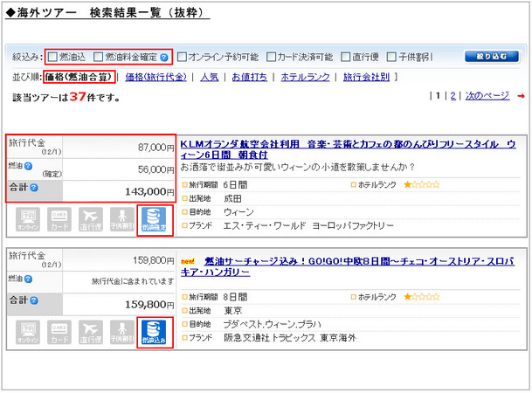The width and height of the screenshot is (532, 393).
Task: Sort by 価格(燃油合算)
Action: click(x=79, y=78)
